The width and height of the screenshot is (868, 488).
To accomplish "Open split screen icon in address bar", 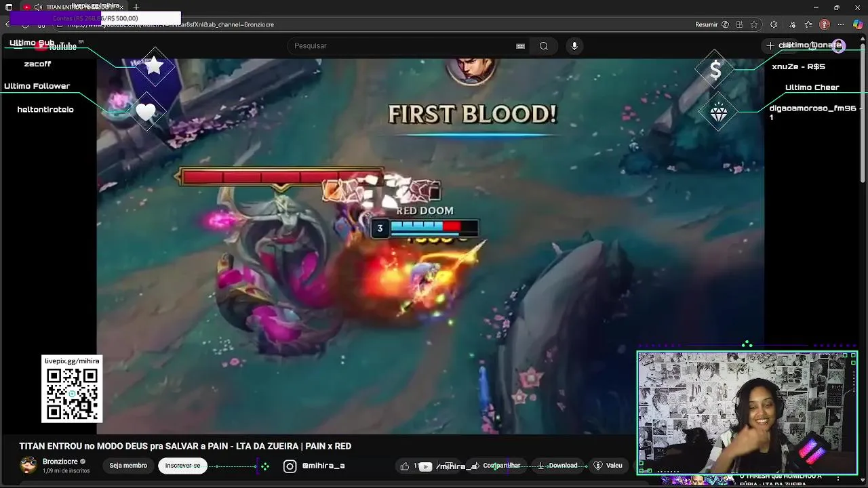I will pos(739,24).
